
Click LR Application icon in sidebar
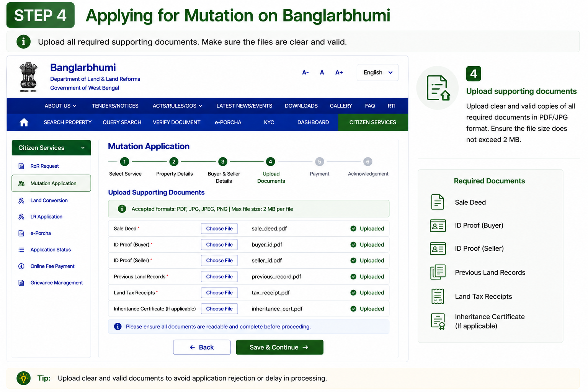[x=21, y=217]
